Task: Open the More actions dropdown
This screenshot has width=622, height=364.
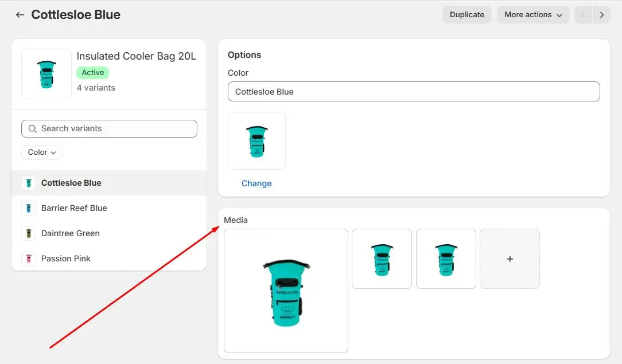Action: pyautogui.click(x=533, y=14)
